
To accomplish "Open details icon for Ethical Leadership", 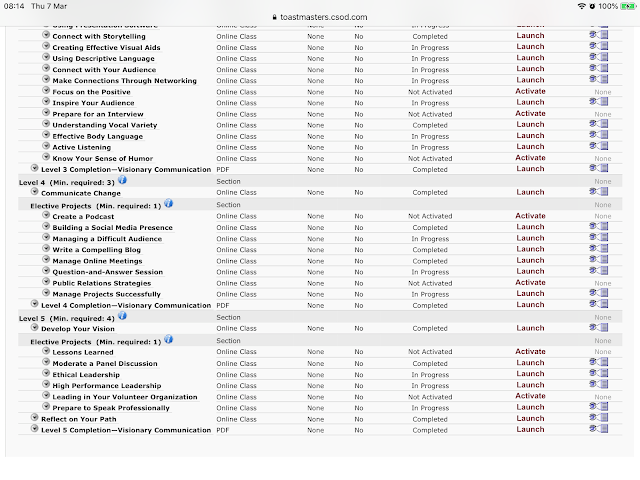I will [x=599, y=373].
